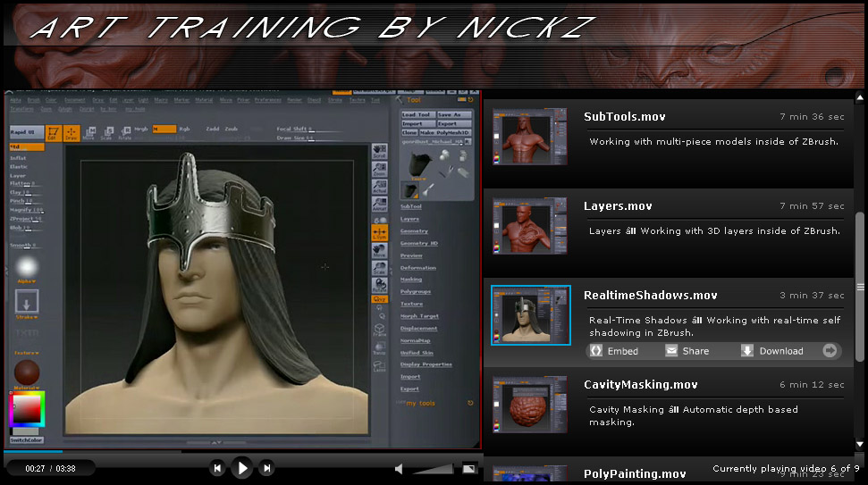
Task: Open the Material sphere picker
Action: (x=26, y=372)
